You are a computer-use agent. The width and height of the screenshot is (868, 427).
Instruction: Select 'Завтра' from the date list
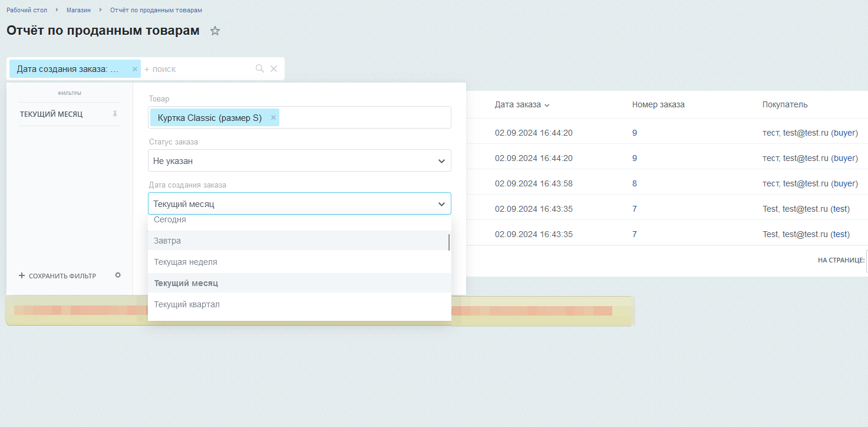[x=167, y=241]
